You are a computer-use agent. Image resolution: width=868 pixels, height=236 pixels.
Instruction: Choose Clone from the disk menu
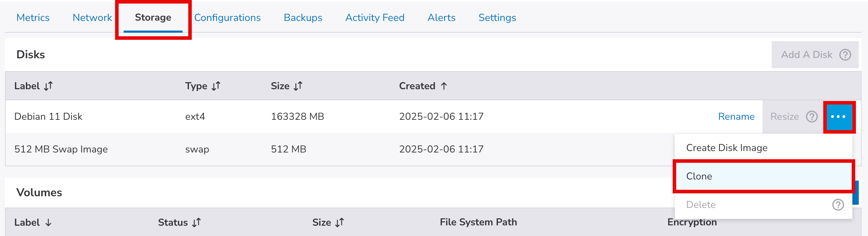(699, 176)
